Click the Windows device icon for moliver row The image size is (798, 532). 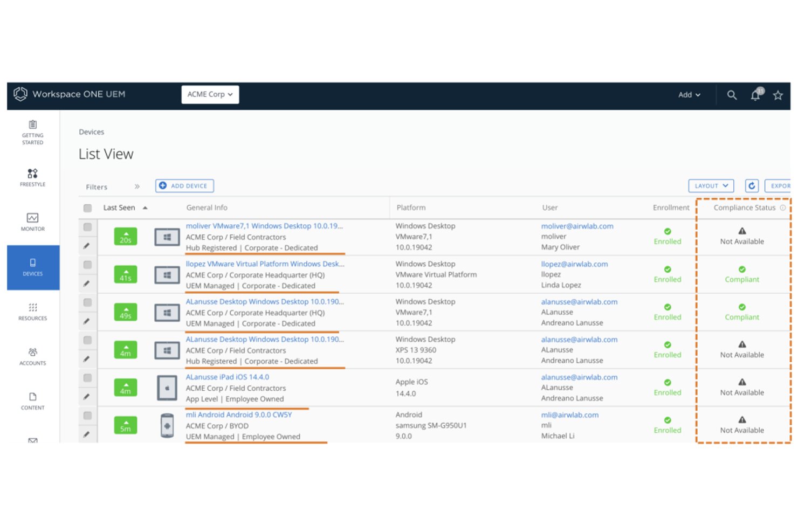pyautogui.click(x=167, y=237)
